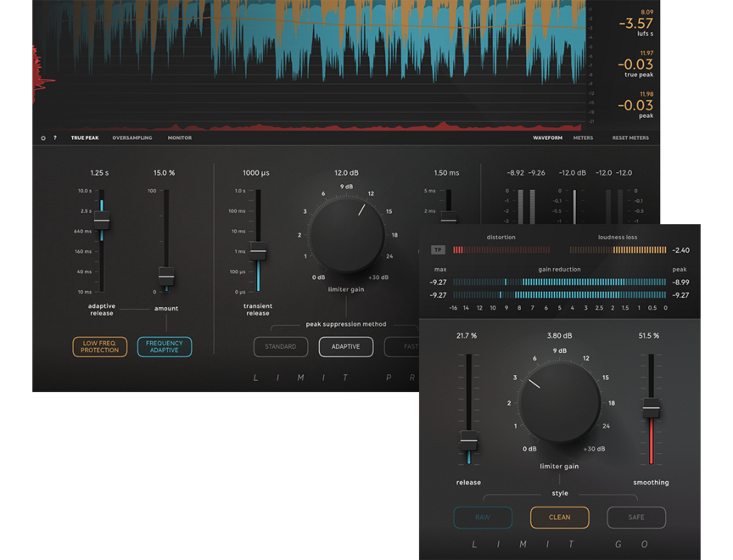
Task: Click RESET METERS
Action: pyautogui.click(x=630, y=138)
